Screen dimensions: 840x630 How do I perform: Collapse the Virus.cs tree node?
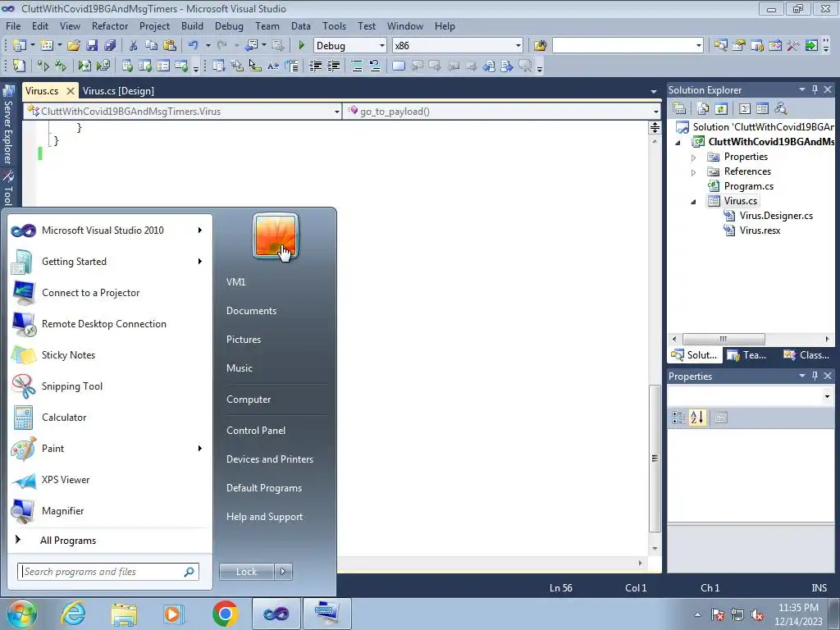(x=694, y=202)
